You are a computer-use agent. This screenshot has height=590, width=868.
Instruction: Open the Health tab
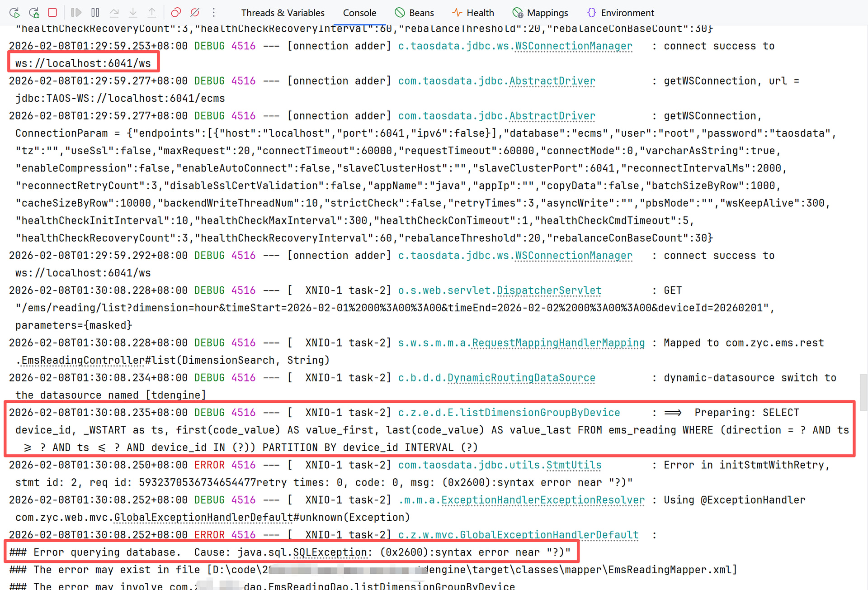point(473,13)
